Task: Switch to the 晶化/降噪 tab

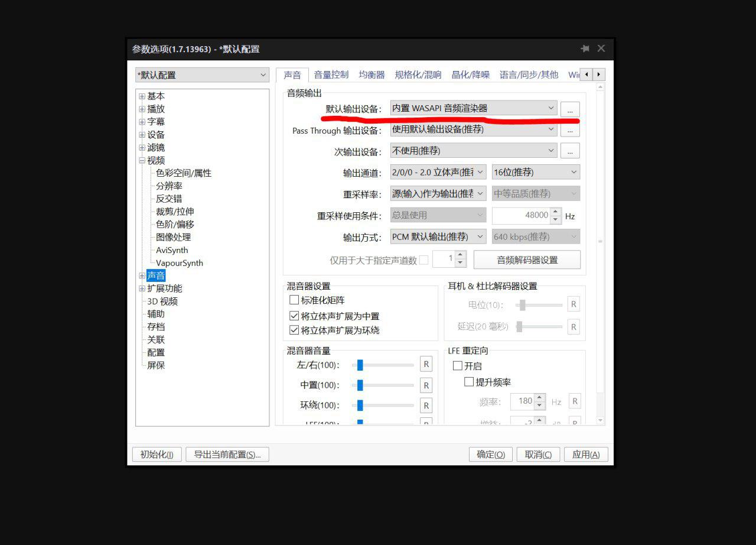Action: tap(470, 74)
